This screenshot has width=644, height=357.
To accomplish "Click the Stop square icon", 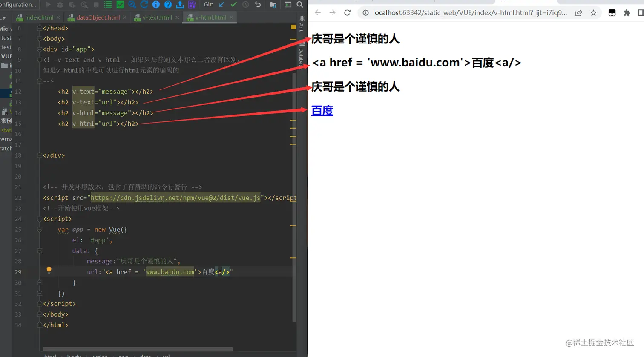I will coord(96,5).
